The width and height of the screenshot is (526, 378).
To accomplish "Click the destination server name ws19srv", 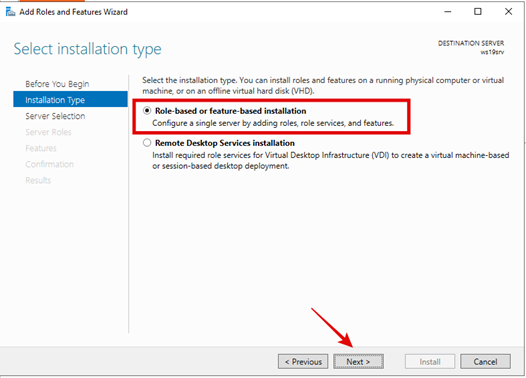I will 492,52.
